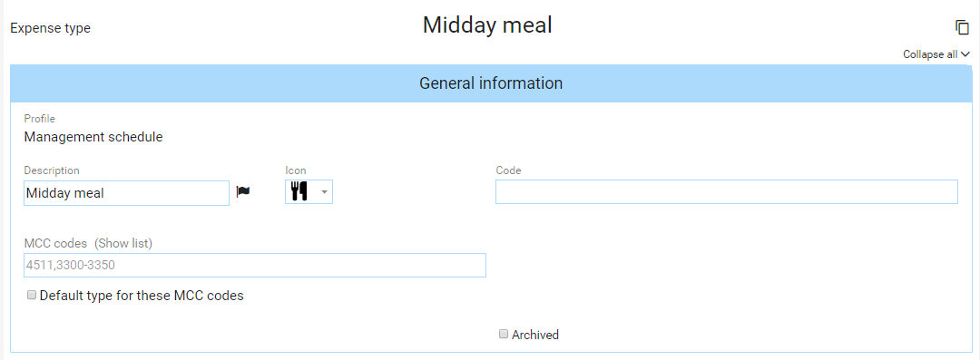Image resolution: width=980 pixels, height=360 pixels.
Task: Collapse the General information section header
Action: [491, 83]
